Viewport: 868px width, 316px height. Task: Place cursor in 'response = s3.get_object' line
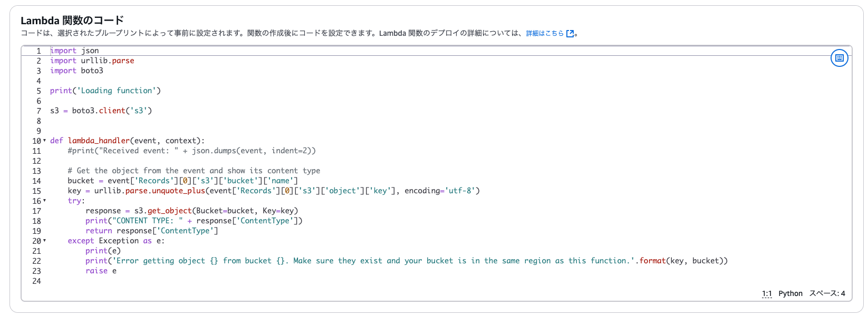[192, 211]
